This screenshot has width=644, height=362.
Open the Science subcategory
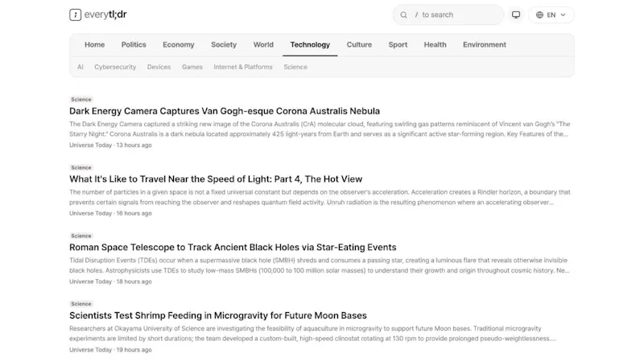click(x=295, y=67)
